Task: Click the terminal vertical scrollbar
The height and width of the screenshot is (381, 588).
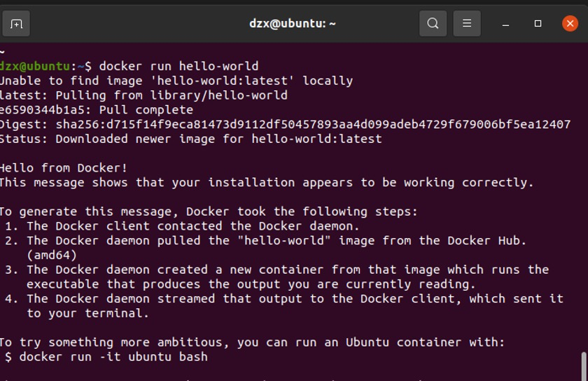Action: click(x=584, y=366)
